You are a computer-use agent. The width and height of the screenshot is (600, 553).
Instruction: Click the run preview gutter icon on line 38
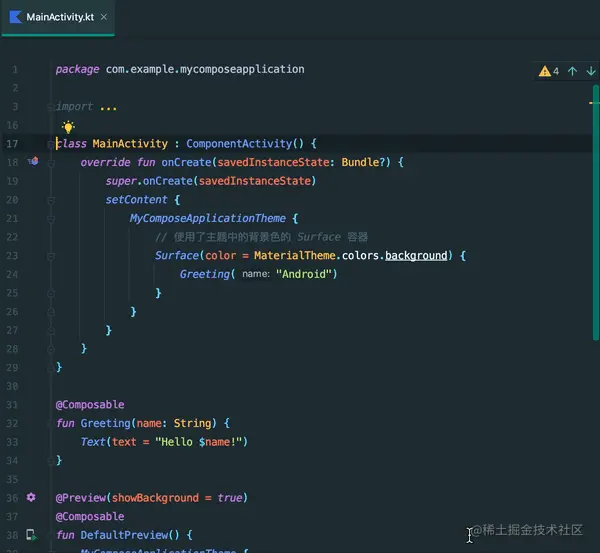[x=31, y=535]
